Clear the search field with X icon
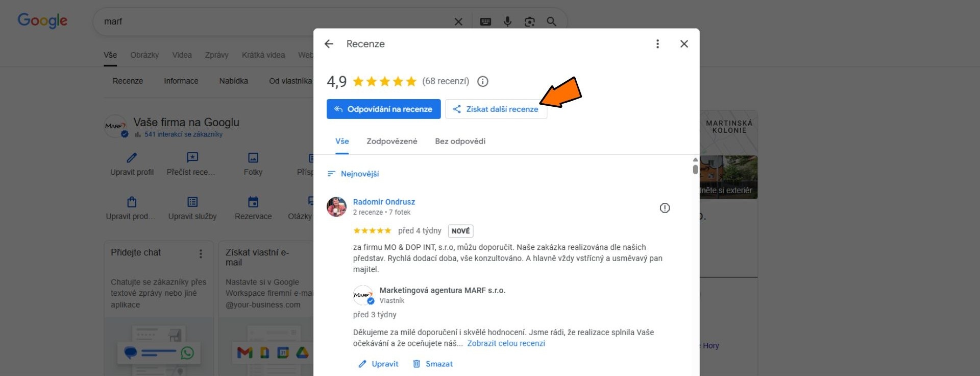The image size is (980, 376). coord(458,21)
